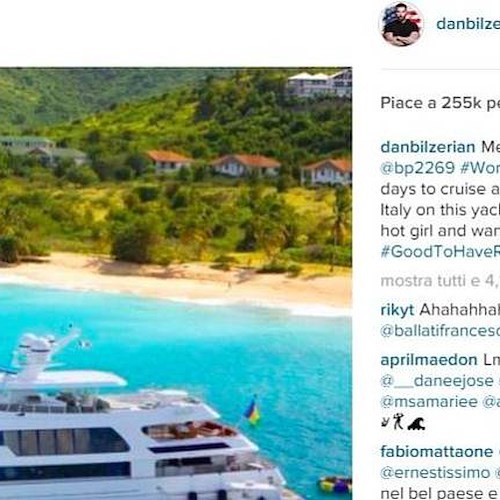Open danbilzerian username in caption
Image resolution: width=500 pixels, height=500 pixels.
click(x=428, y=147)
